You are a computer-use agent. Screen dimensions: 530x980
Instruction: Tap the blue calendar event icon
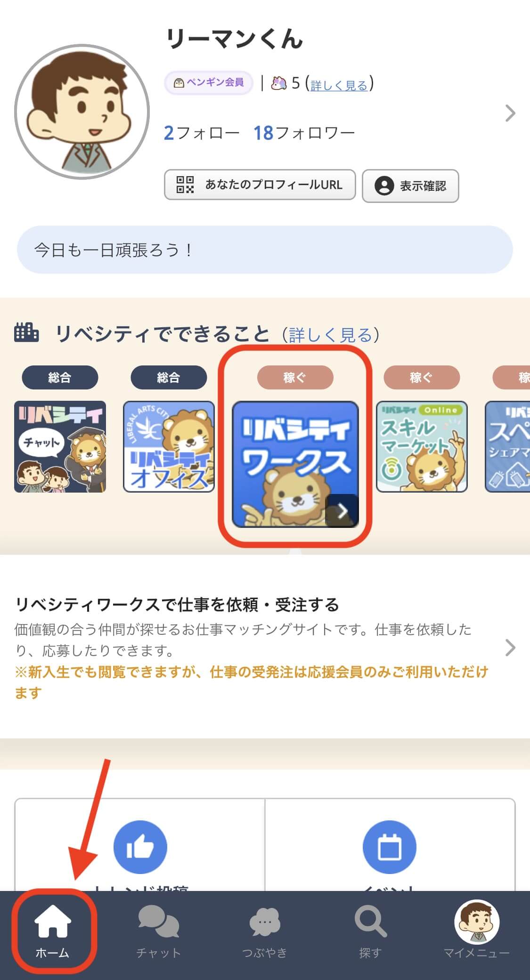(x=390, y=847)
